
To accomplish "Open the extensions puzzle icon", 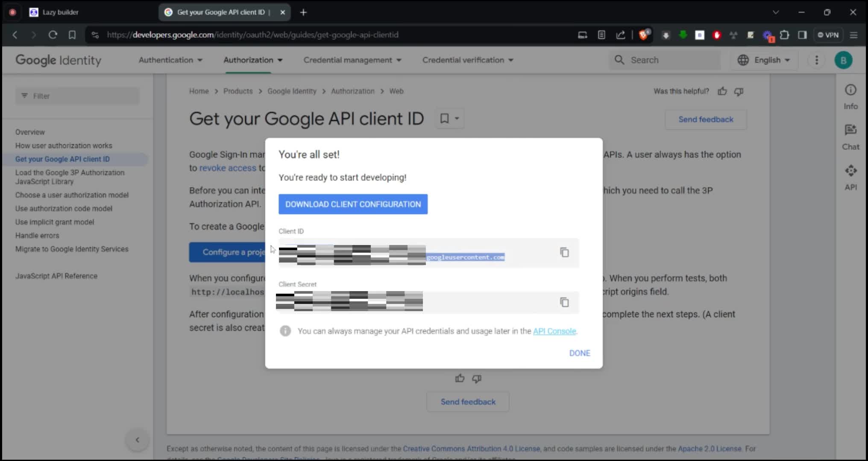I will 785,35.
